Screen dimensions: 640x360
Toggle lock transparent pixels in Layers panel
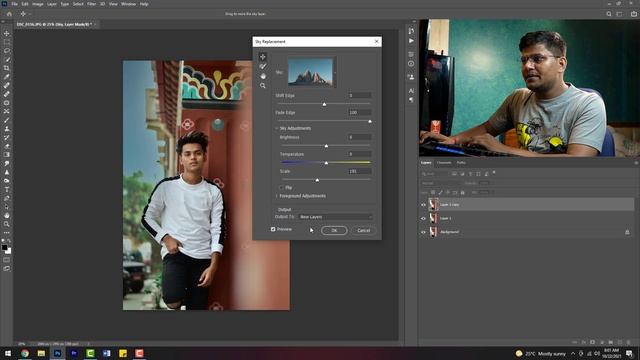[433, 192]
